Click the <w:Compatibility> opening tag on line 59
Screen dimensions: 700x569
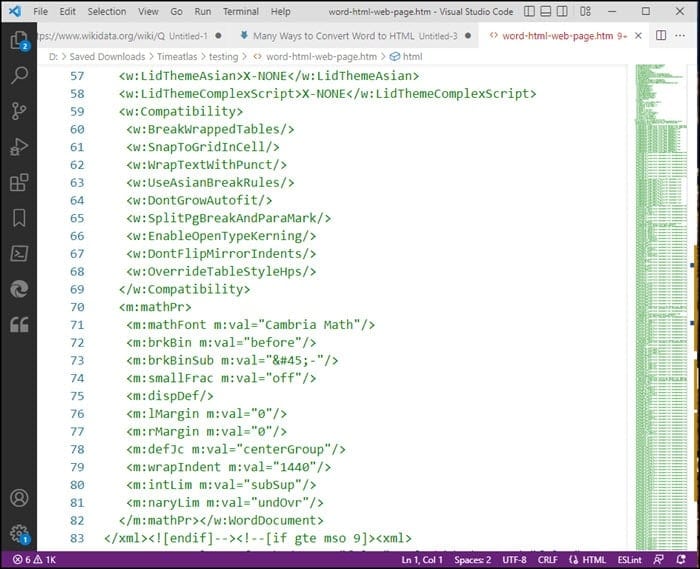(181, 111)
